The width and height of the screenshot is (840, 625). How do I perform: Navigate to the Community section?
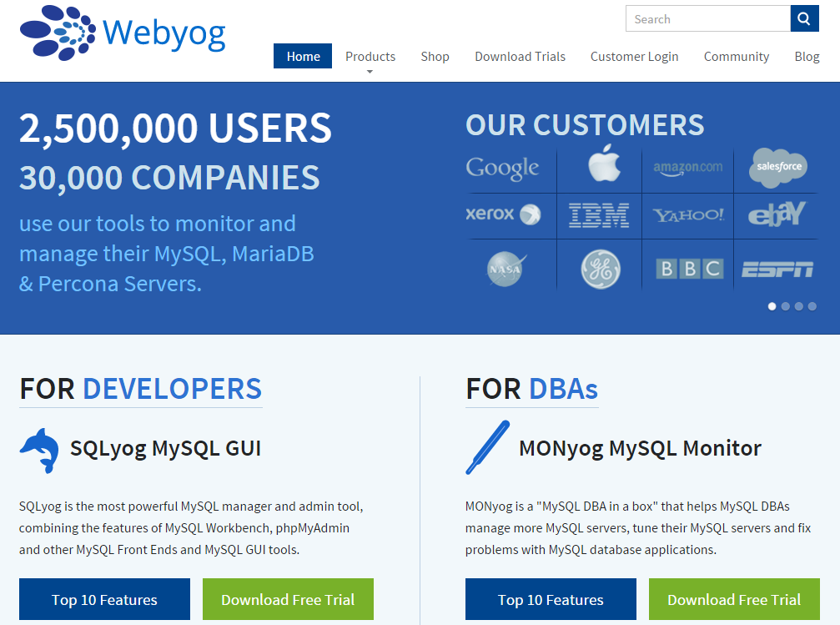736,56
